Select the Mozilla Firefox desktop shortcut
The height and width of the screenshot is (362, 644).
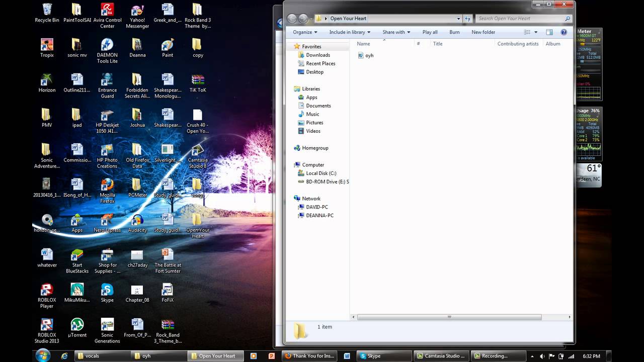[107, 191]
